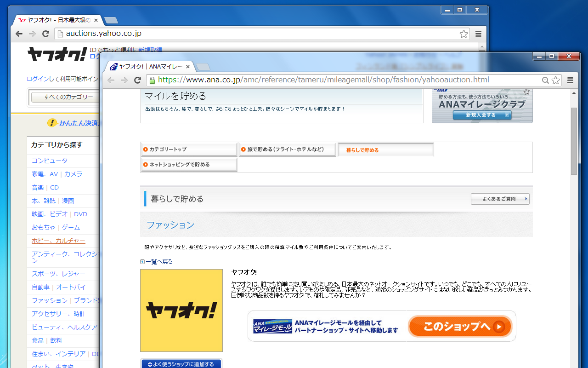Go forward in the Yahoo Auctions window
The width and height of the screenshot is (588, 368).
click(x=32, y=34)
